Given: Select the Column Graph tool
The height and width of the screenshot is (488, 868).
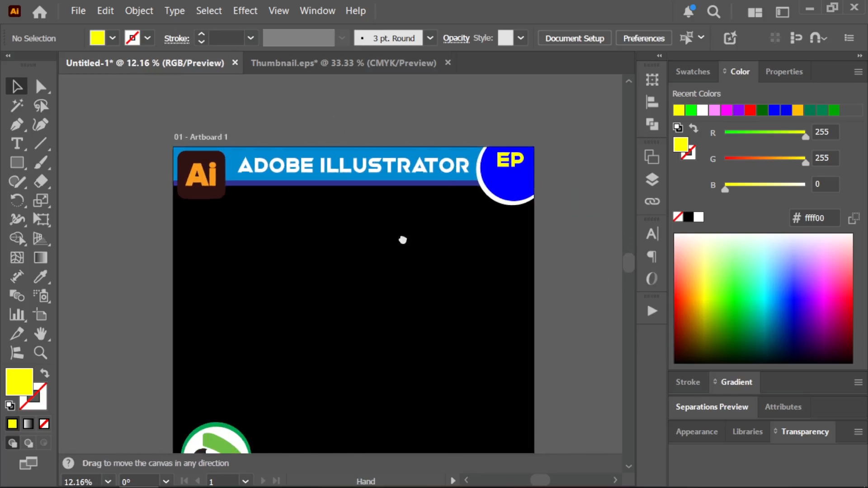Looking at the screenshot, I should (x=17, y=314).
